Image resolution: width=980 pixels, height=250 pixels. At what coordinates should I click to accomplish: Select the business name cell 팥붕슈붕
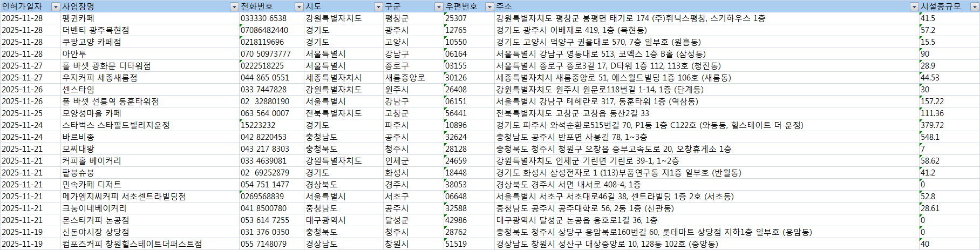pos(149,173)
